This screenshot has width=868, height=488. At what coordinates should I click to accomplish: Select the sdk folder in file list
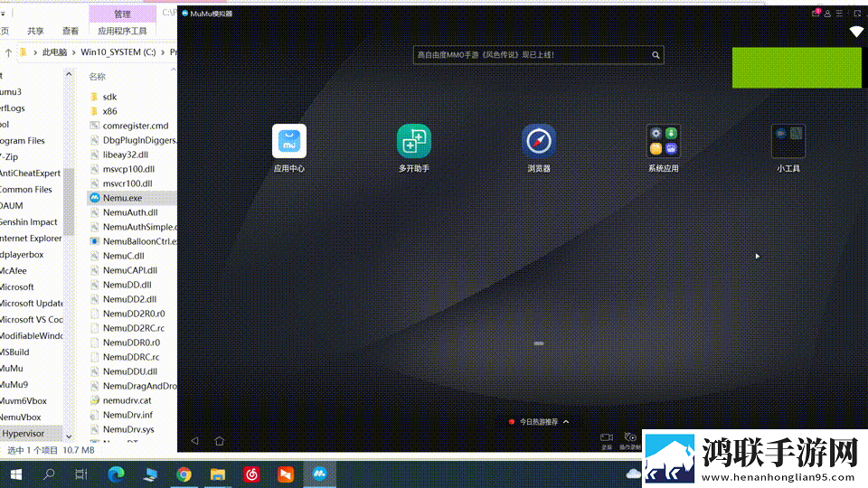click(x=109, y=97)
